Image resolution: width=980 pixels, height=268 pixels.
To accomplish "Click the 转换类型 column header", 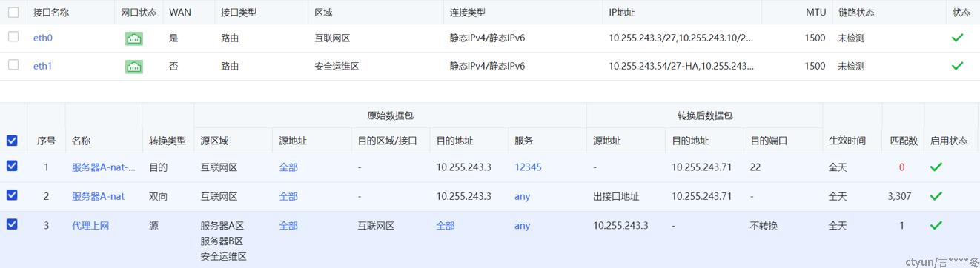I will (x=168, y=141).
